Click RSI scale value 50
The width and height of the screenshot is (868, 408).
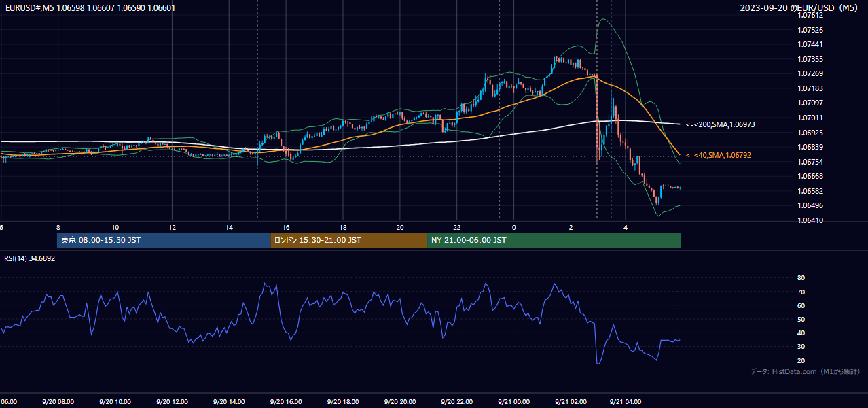[801, 319]
